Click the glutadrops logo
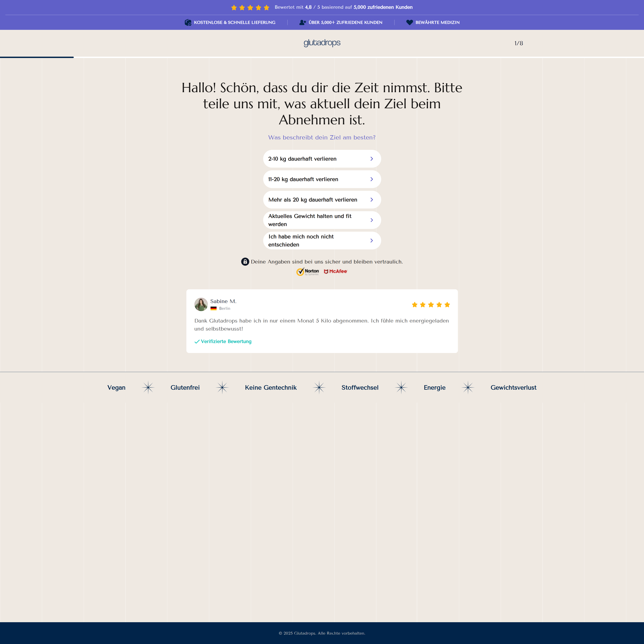The image size is (644, 644). [322, 43]
